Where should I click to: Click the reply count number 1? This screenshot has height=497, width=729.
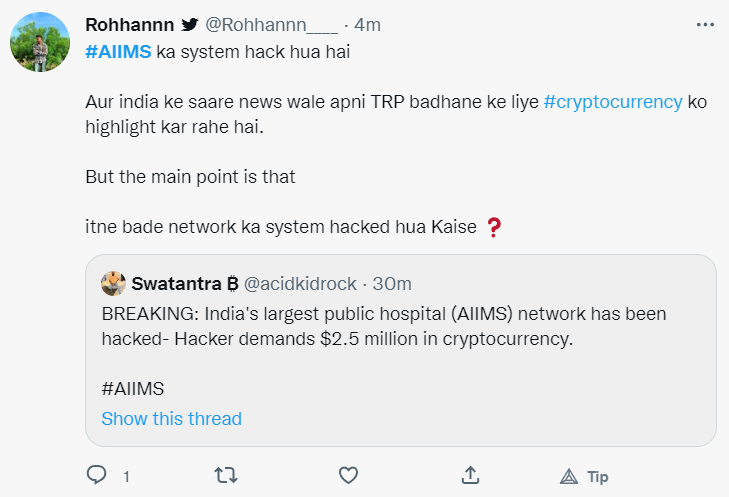click(x=126, y=477)
